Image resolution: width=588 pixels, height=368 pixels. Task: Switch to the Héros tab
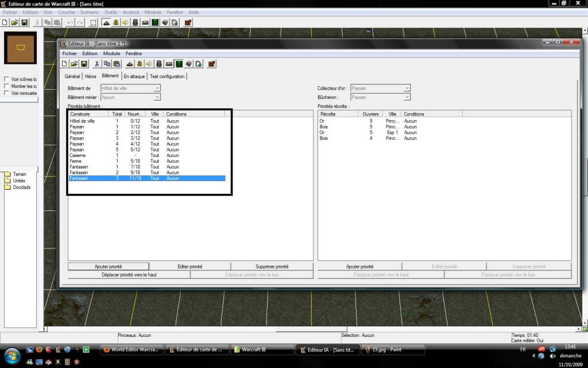pyautogui.click(x=90, y=76)
